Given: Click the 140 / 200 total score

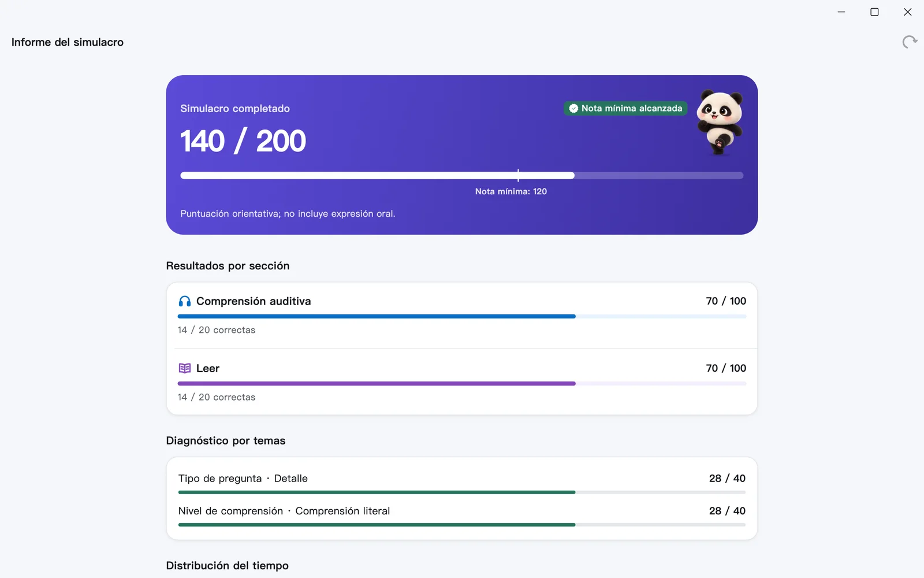Looking at the screenshot, I should click(x=243, y=141).
